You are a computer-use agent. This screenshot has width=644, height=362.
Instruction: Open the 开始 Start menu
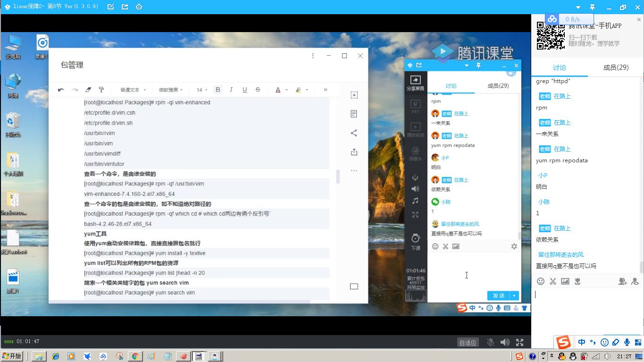[x=12, y=356]
